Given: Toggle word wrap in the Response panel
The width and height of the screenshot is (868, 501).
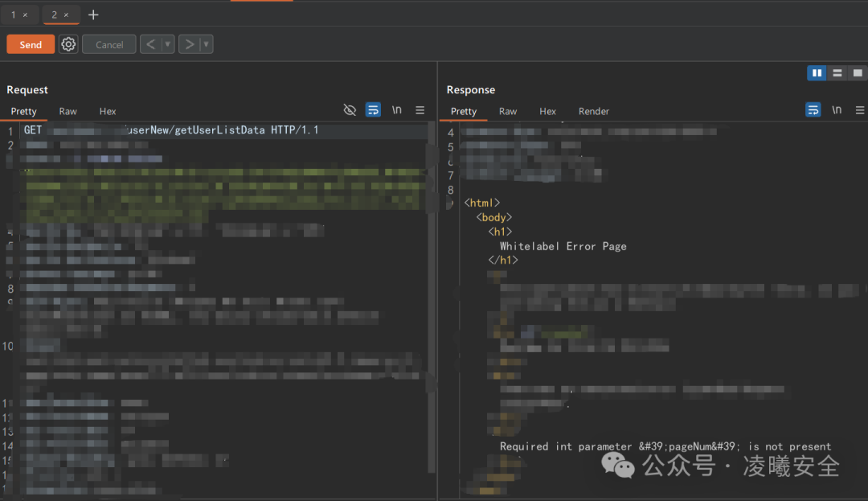Looking at the screenshot, I should (813, 110).
